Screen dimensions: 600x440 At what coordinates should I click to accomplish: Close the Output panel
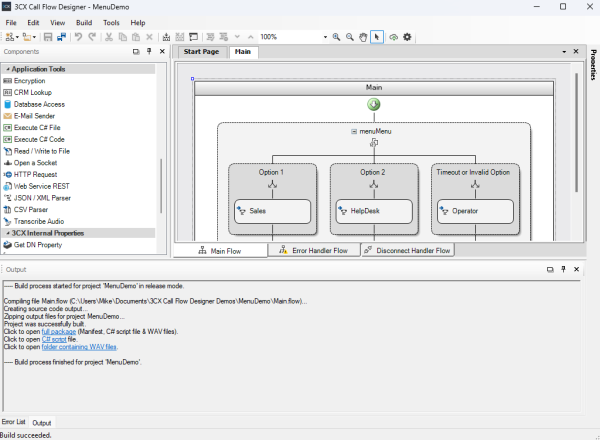coord(576,269)
